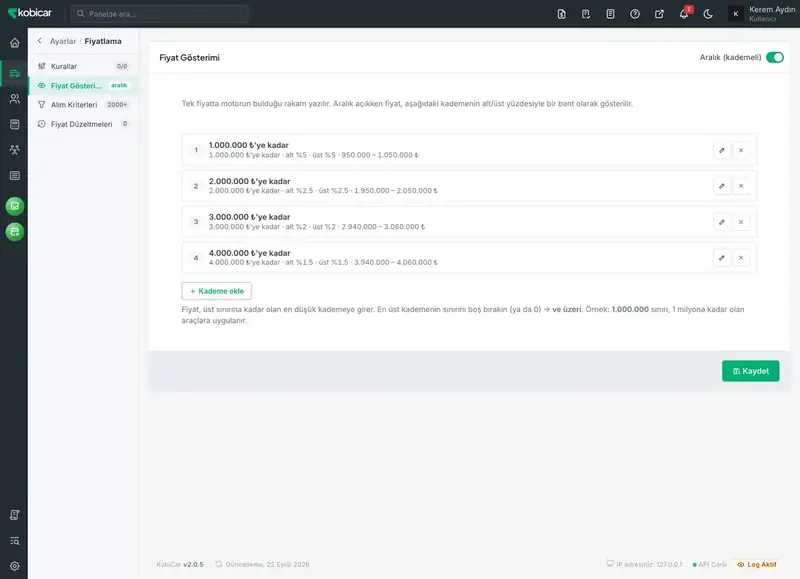800x579 pixels.
Task: Open the Ayarlar breadcrumb link
Action: [x=63, y=41]
